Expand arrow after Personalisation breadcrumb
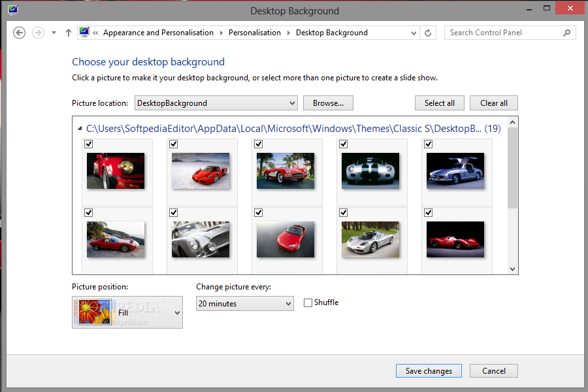588x392 pixels. click(x=288, y=33)
